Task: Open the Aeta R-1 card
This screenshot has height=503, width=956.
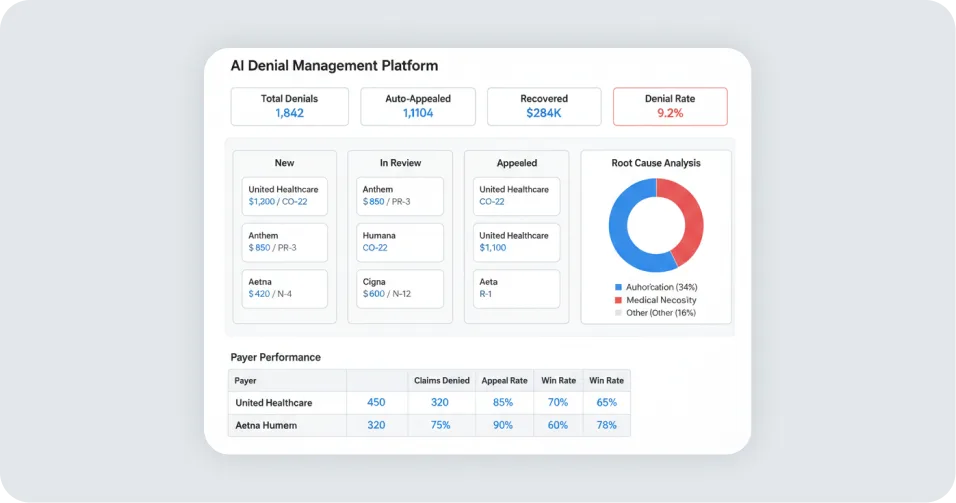Action: click(x=516, y=288)
